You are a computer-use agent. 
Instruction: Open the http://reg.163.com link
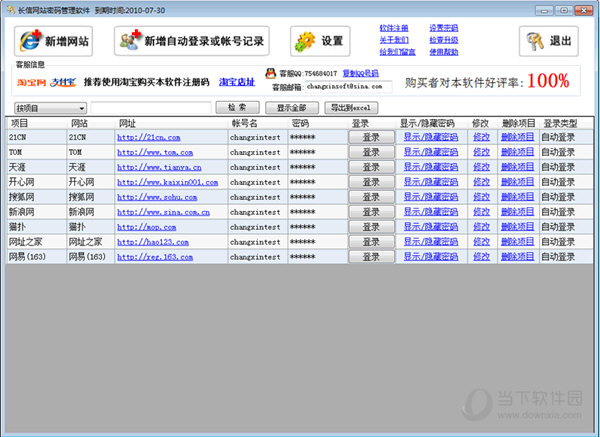pos(155,257)
